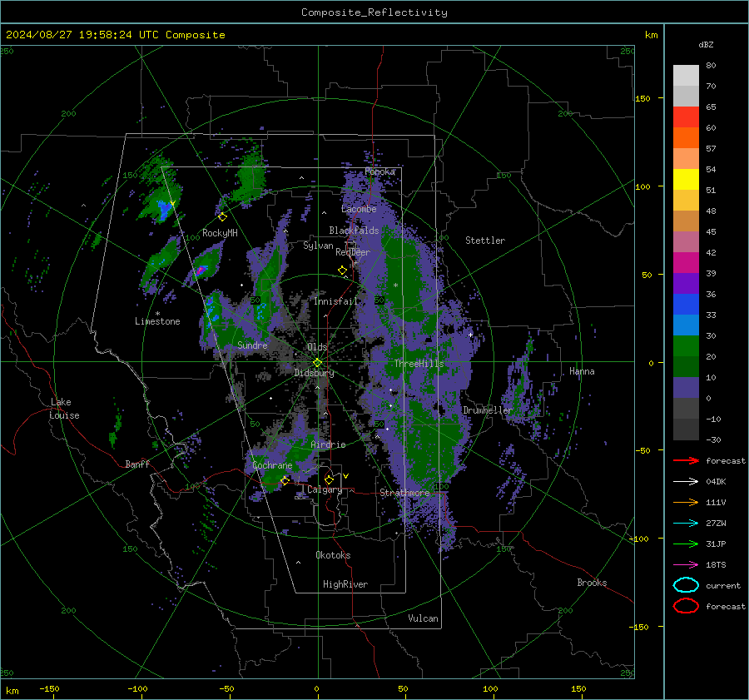
Task: Click the Cochrane city label
Action: coord(272,465)
